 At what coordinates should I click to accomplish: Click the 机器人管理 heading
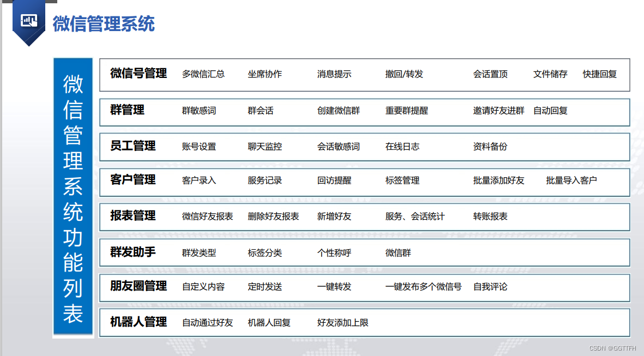pyautogui.click(x=139, y=322)
